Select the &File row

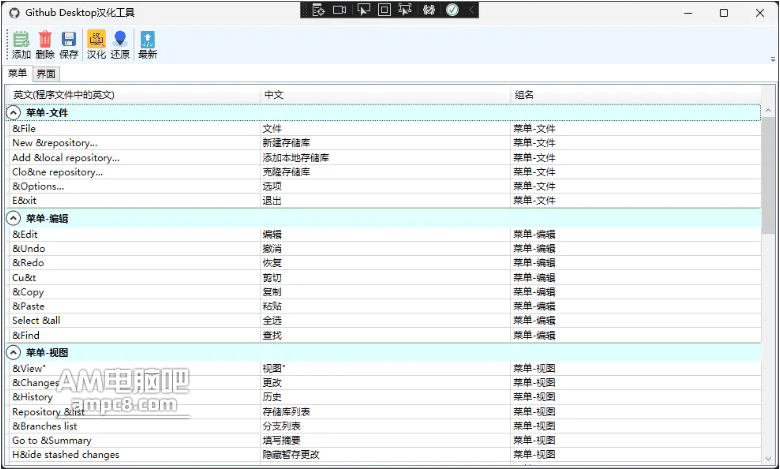384,128
